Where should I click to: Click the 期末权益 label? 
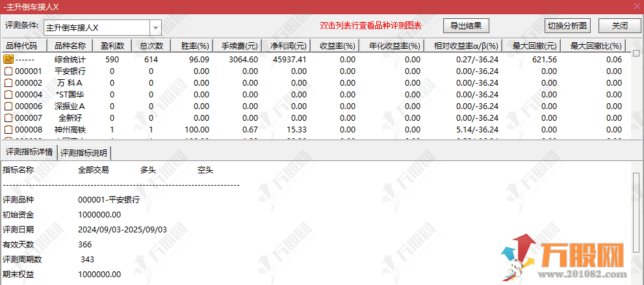pyautogui.click(x=18, y=275)
